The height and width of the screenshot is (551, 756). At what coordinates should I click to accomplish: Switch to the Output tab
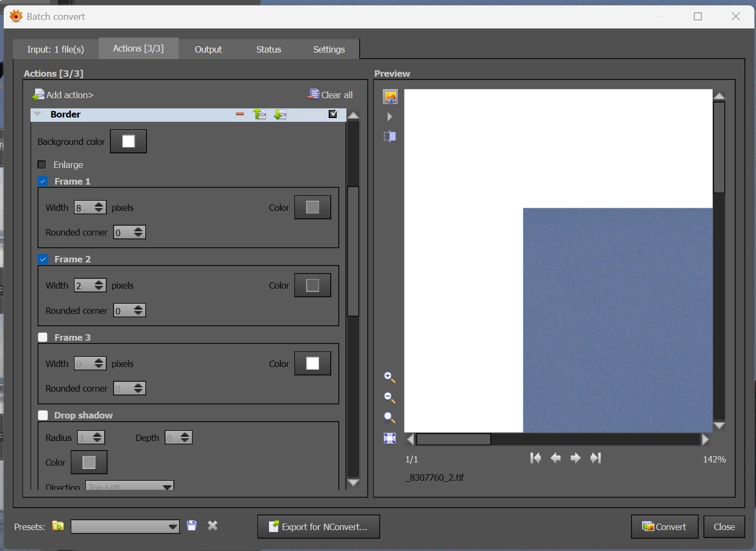pos(208,49)
